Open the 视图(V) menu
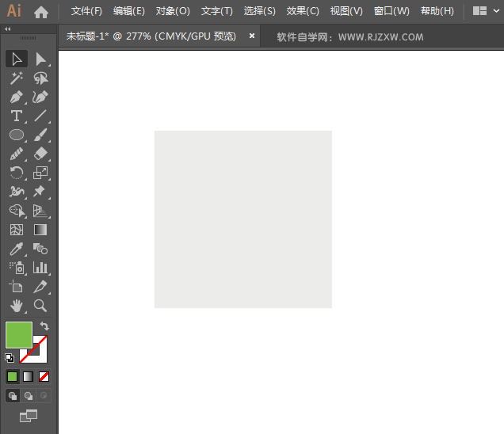Viewport: 504px width, 434px height. tap(346, 11)
